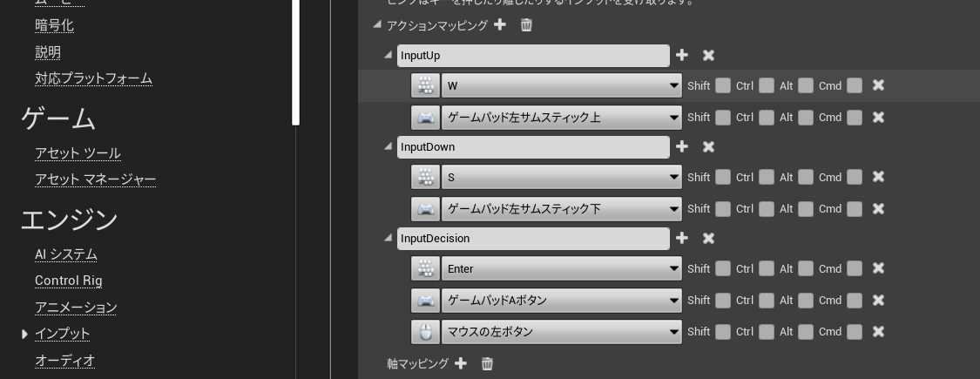This screenshot has height=379, width=980.
Task: Toggle Shift for マウスの左ボタン binding
Action: click(x=722, y=331)
